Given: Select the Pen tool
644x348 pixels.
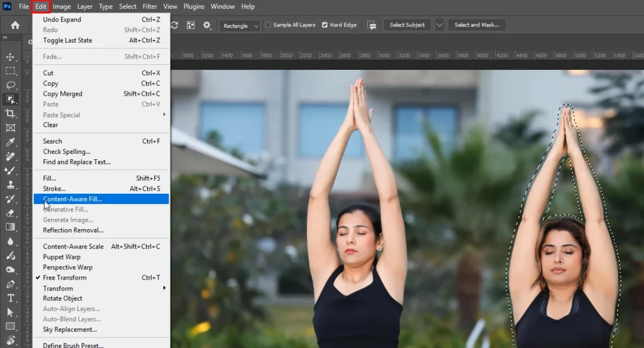Looking at the screenshot, I should tap(11, 284).
